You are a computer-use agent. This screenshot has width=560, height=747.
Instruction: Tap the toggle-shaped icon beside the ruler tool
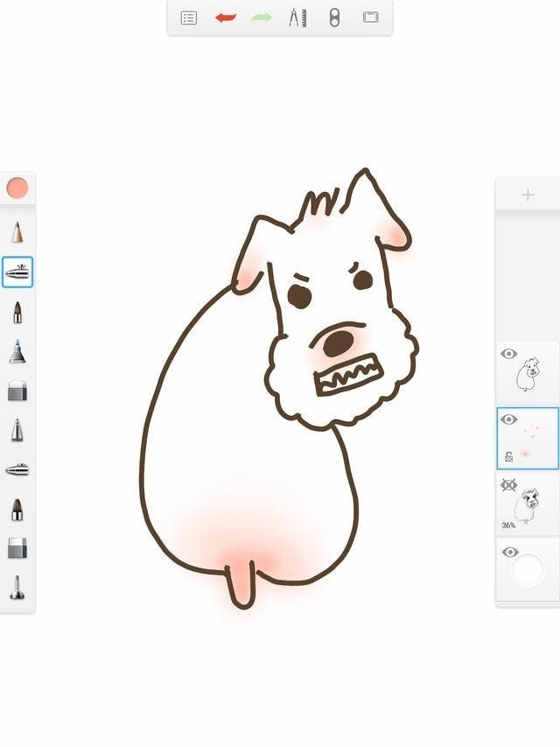tap(335, 18)
